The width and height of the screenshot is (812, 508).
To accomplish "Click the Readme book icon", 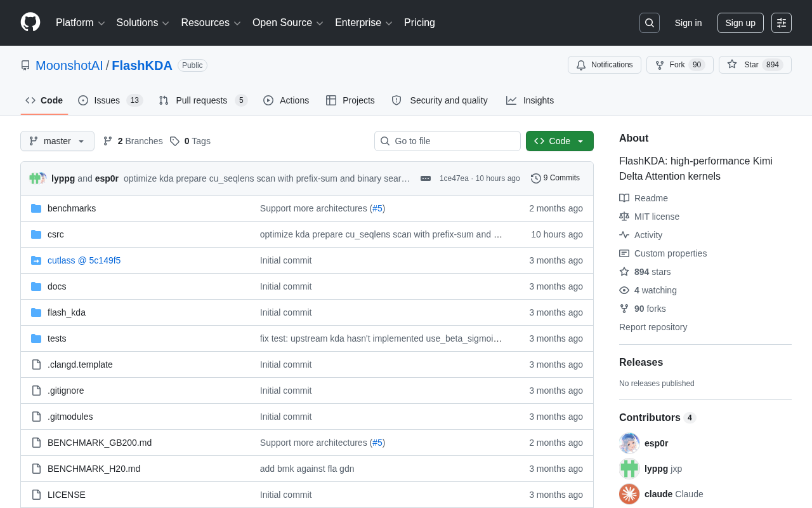I will point(624,198).
